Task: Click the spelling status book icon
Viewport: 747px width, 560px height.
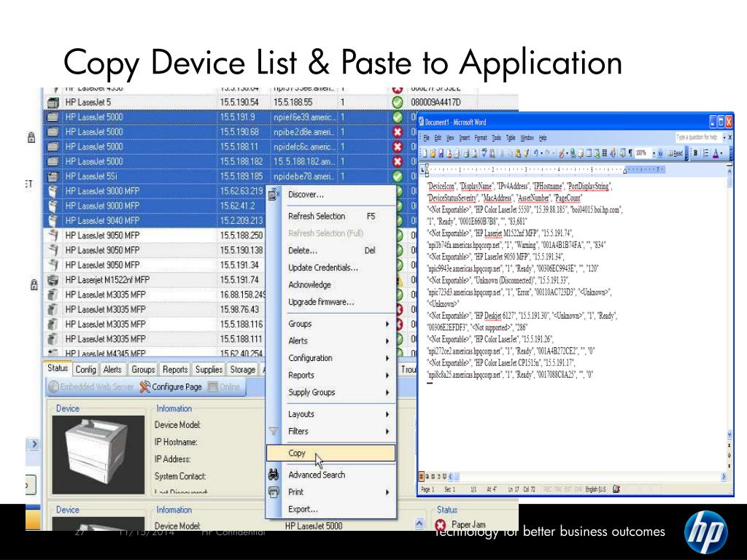Action: coord(616,489)
